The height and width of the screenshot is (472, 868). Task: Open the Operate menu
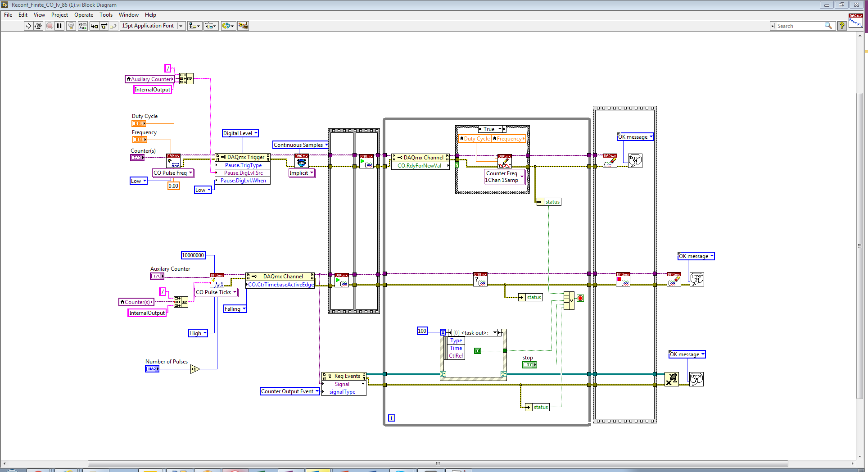click(84, 15)
